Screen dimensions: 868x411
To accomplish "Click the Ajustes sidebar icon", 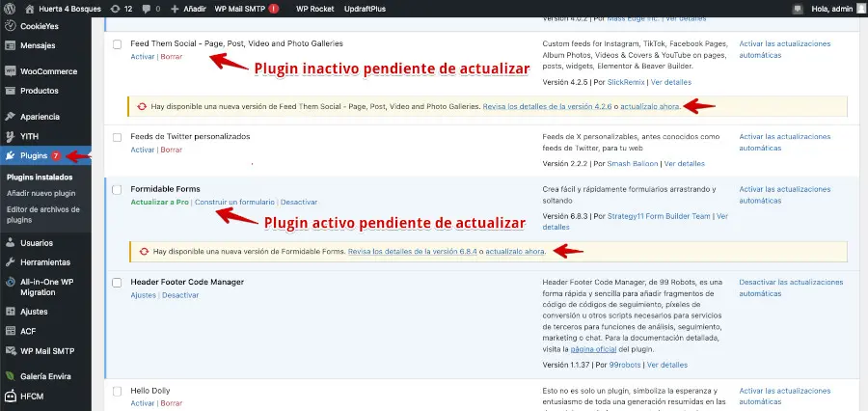I will pos(10,312).
